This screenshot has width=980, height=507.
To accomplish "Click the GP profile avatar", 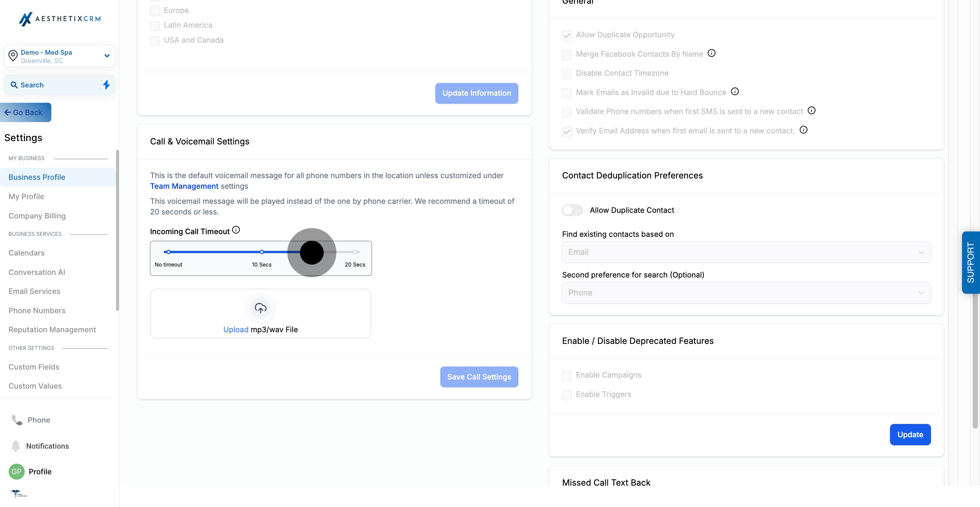I will 16,471.
